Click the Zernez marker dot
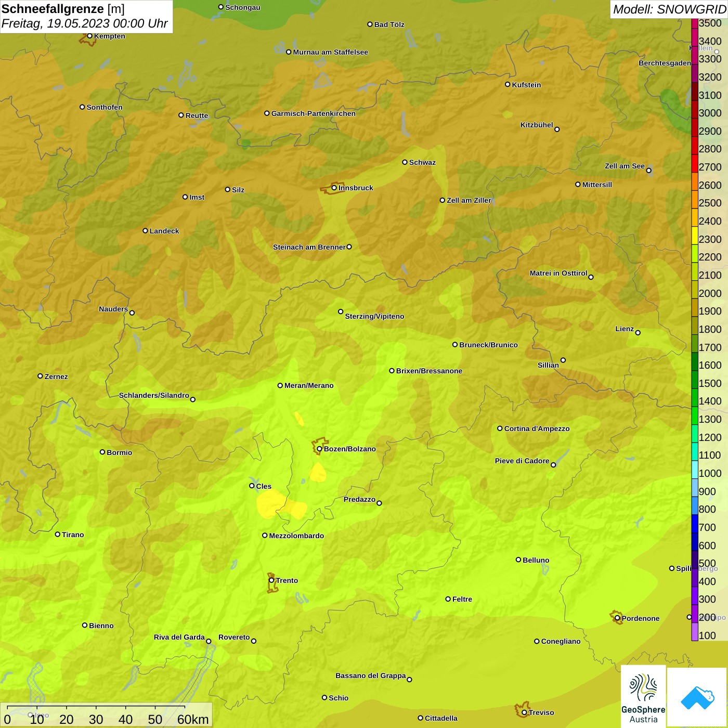This screenshot has width=728, height=728. [x=40, y=376]
